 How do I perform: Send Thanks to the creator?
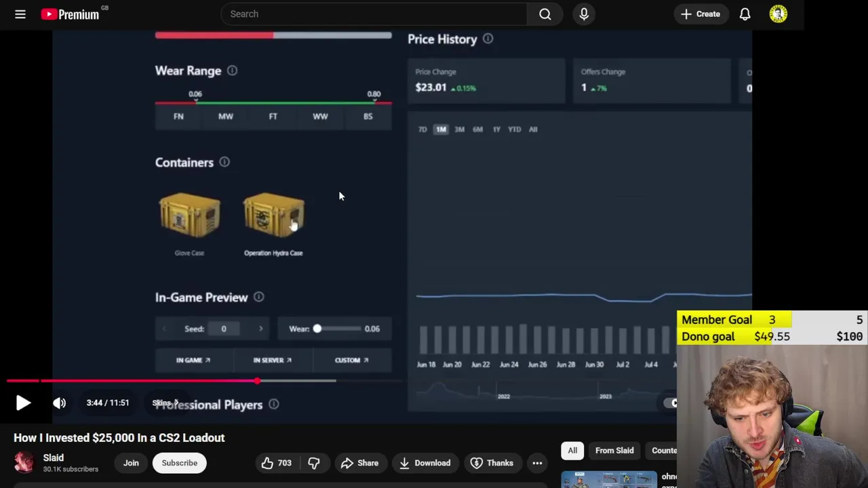(493, 463)
